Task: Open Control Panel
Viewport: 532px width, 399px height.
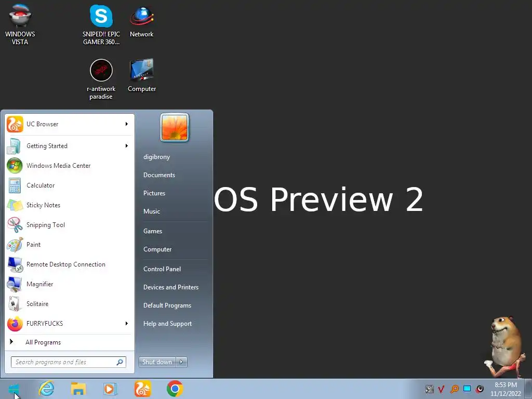Action: click(x=162, y=269)
